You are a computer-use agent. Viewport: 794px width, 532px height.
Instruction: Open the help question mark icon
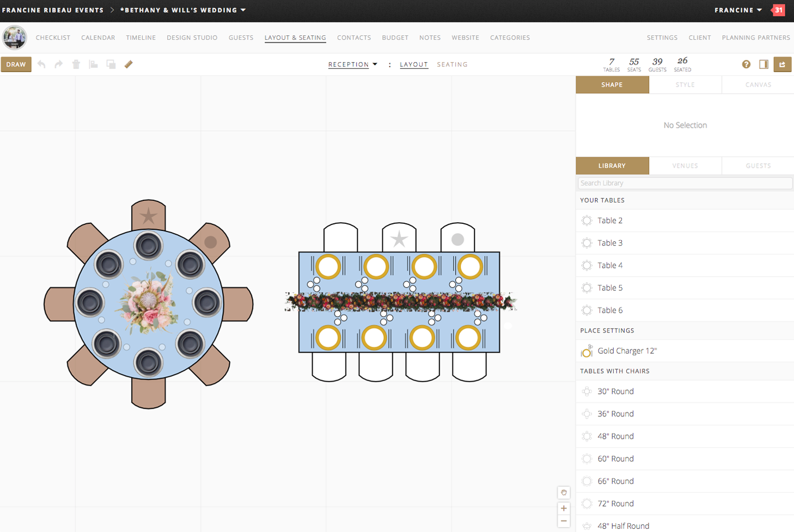point(746,64)
